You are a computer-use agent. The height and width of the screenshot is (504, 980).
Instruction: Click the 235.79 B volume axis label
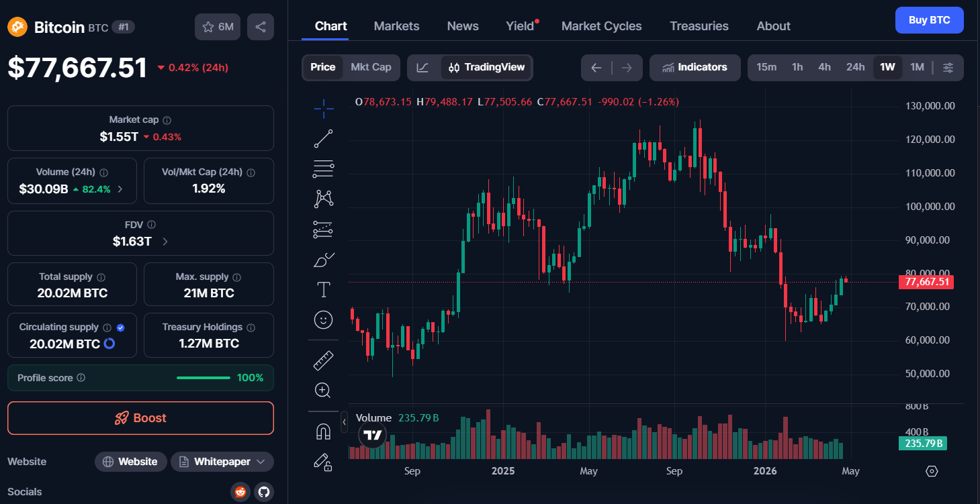tap(922, 443)
